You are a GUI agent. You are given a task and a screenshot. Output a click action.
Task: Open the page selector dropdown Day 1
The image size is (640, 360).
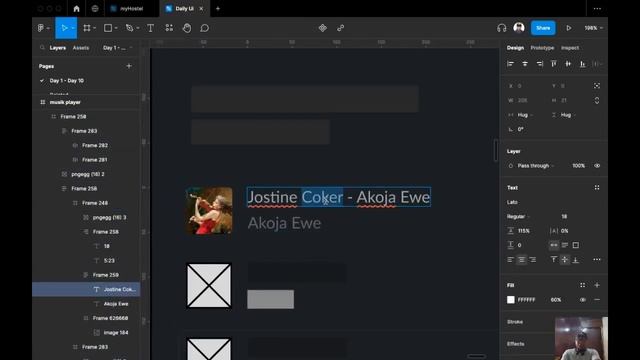pos(117,48)
